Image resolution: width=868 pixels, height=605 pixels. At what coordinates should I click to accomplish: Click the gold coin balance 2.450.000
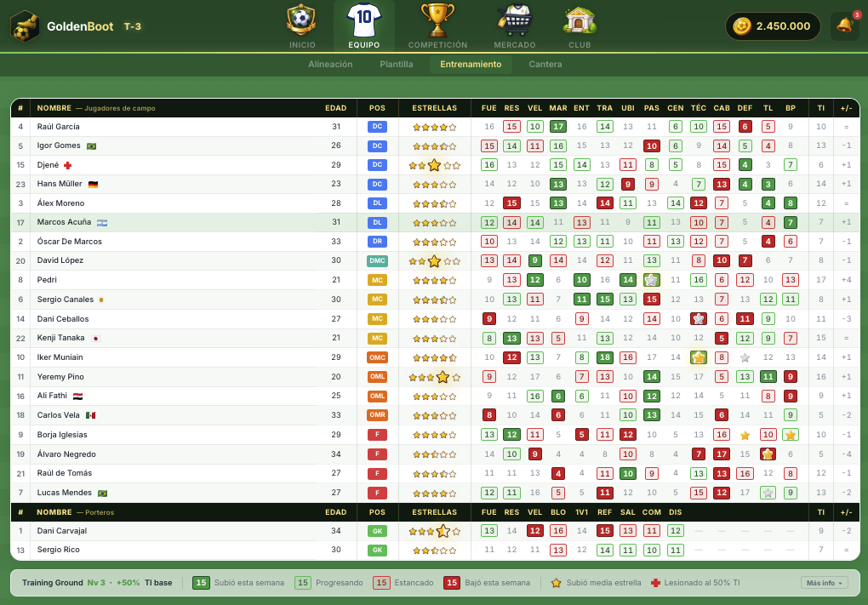pyautogui.click(x=773, y=26)
